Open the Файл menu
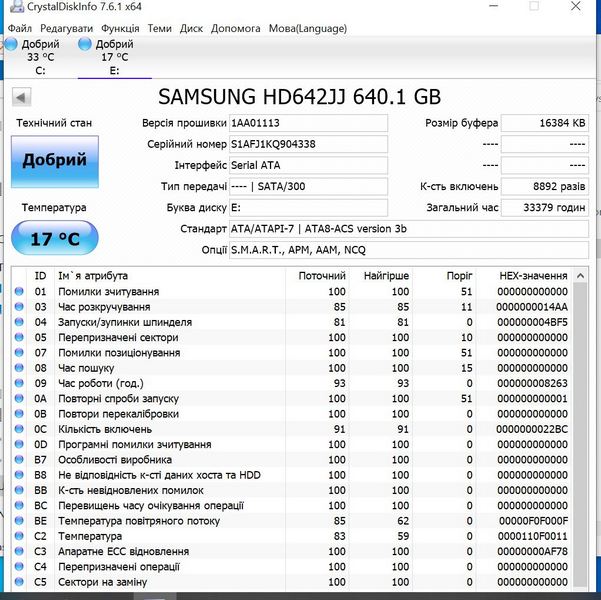601x600 pixels. click(19, 28)
